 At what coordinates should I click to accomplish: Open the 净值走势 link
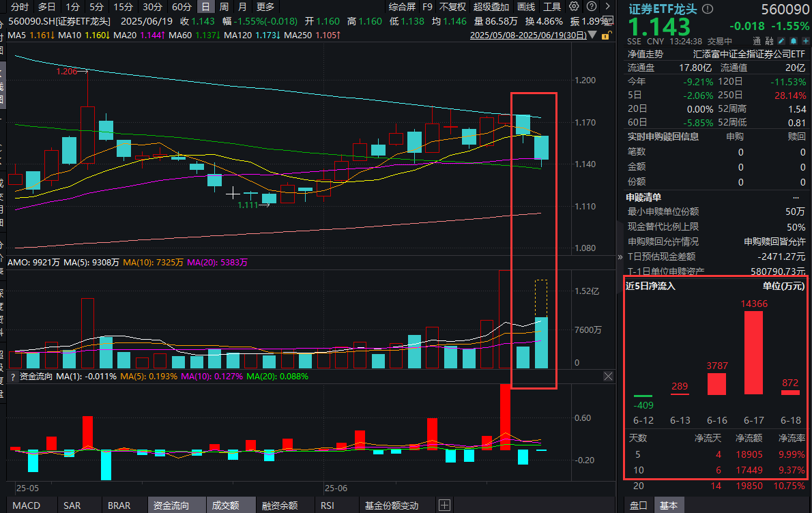(x=645, y=53)
